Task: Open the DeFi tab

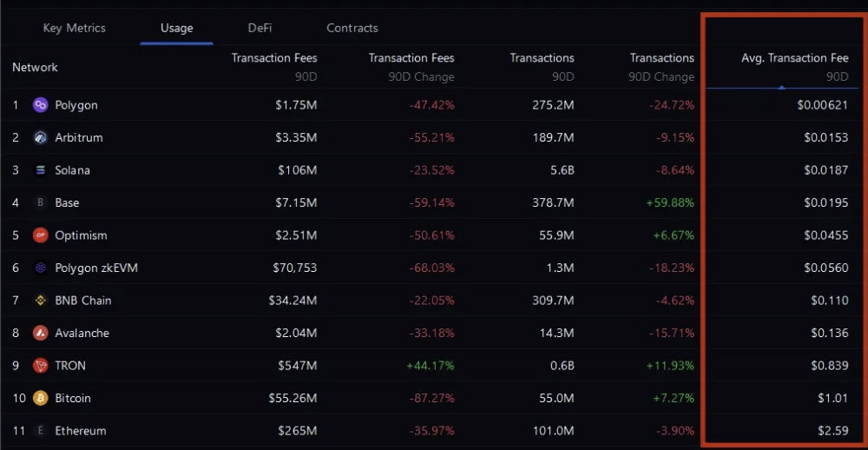Action: coord(260,28)
